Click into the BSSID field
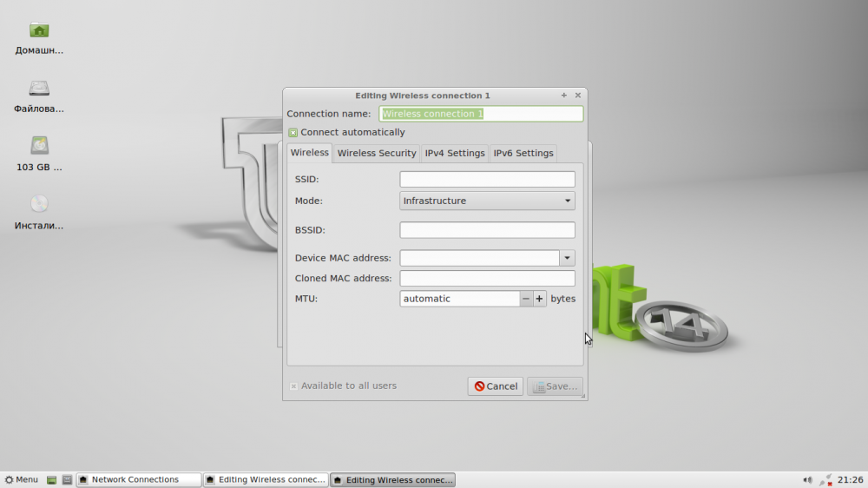868x488 pixels. pos(487,230)
